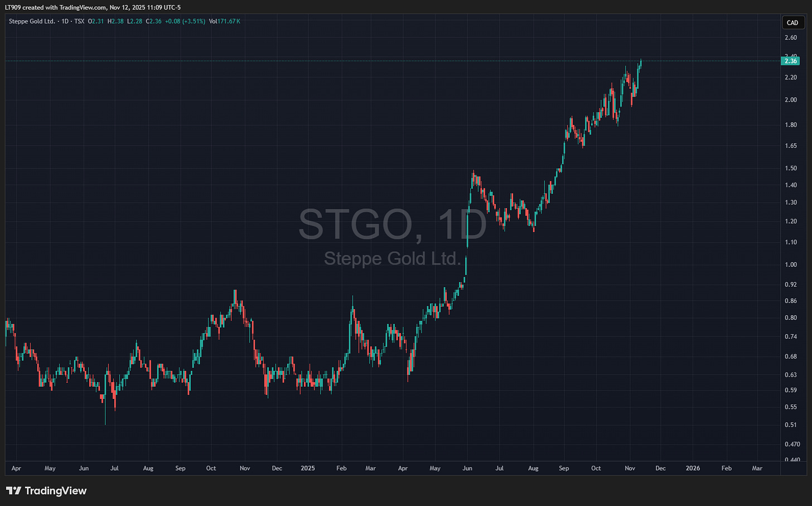Image resolution: width=812 pixels, height=506 pixels.
Task: Click the 0.86 price axis label
Action: [791, 301]
